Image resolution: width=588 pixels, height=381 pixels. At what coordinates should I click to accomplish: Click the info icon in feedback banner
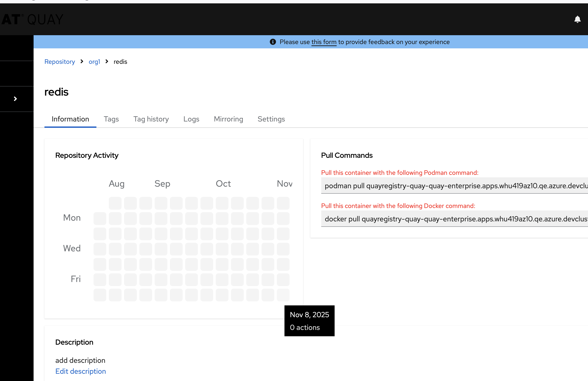pyautogui.click(x=272, y=42)
